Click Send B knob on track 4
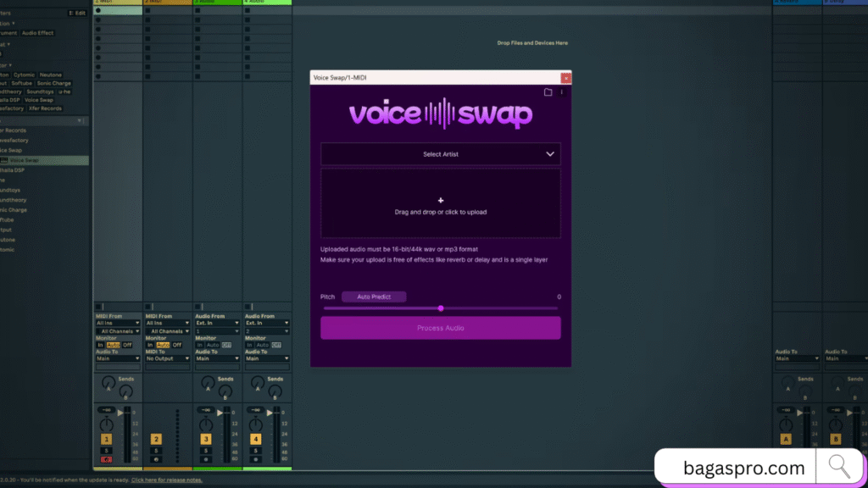Viewport: 868px width, 488px height. click(273, 393)
